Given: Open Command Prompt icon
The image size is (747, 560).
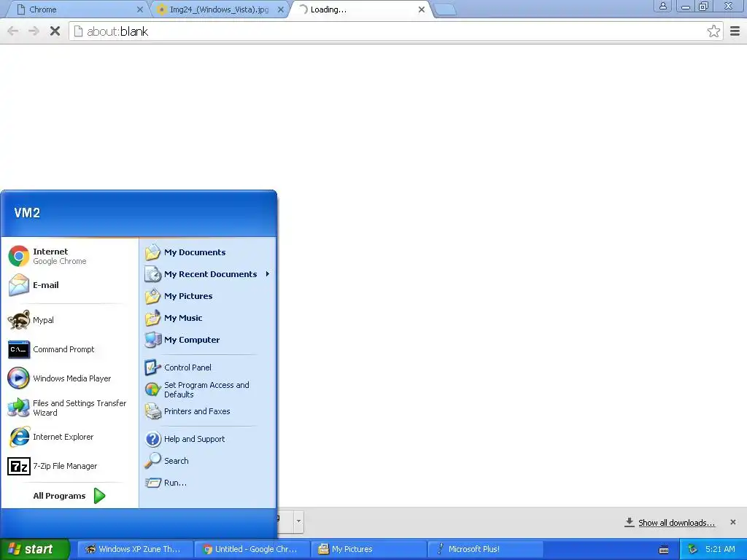Looking at the screenshot, I should point(19,349).
